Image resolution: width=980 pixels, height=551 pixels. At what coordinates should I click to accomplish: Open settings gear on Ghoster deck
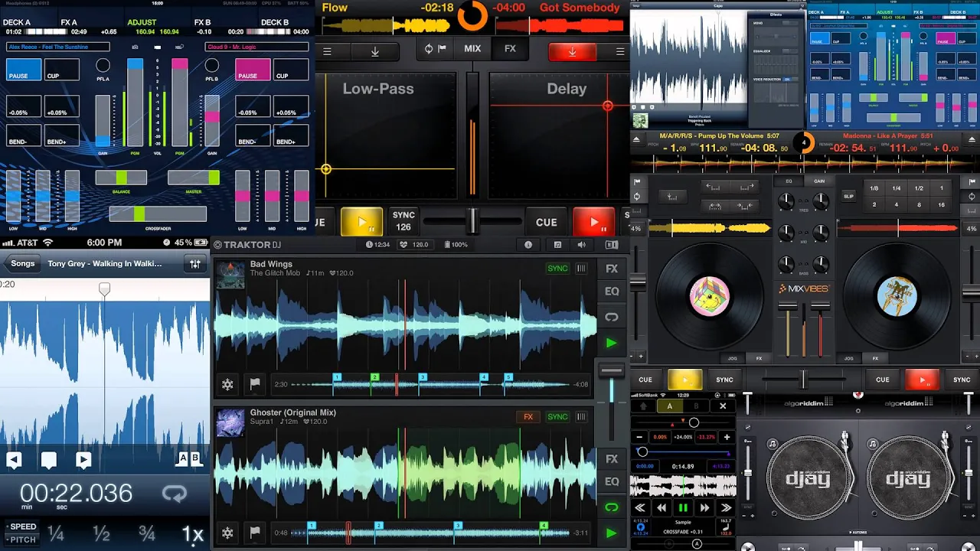click(227, 533)
